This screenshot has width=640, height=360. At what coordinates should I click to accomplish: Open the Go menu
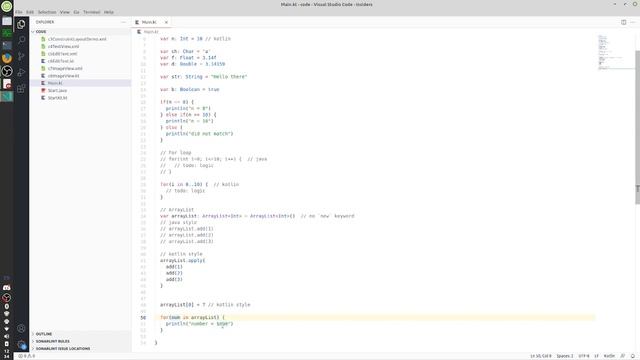tap(76, 12)
